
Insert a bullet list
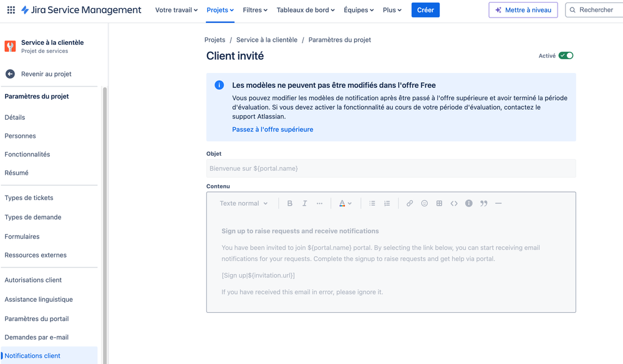(372, 203)
